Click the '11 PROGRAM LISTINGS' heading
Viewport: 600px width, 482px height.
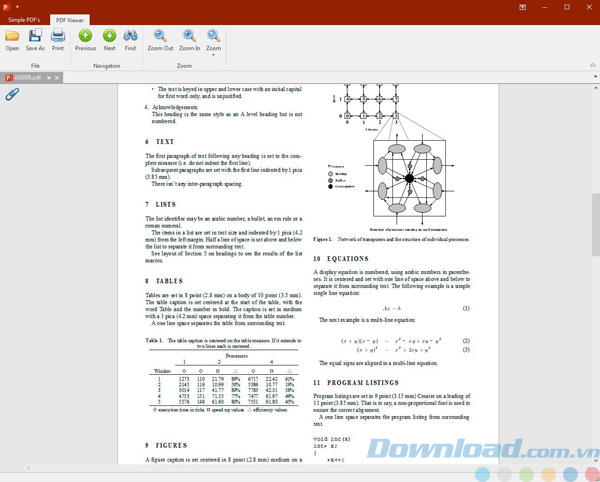pyautogui.click(x=356, y=383)
